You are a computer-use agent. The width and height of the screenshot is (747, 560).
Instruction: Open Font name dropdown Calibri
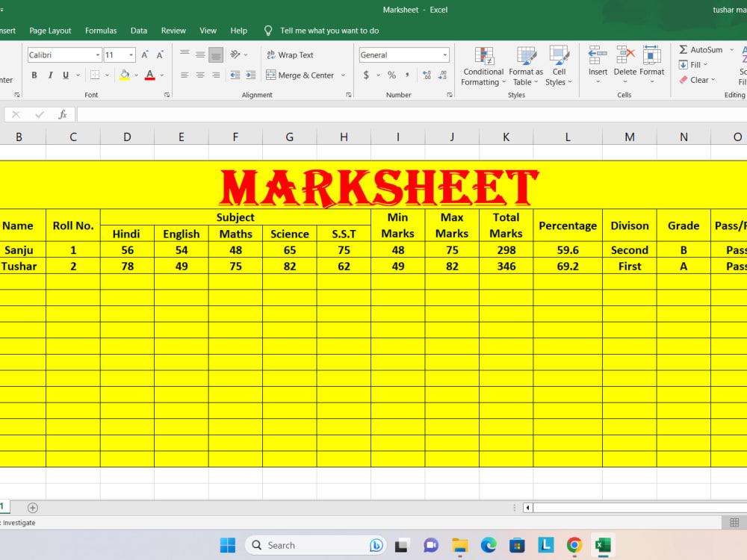coord(98,55)
